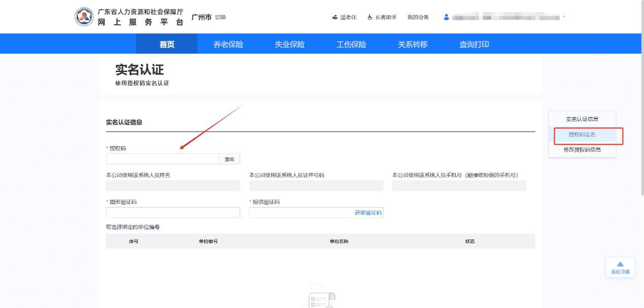Open 我的业务 in the header
Viewport: 644px width, 308px height.
click(x=418, y=17)
